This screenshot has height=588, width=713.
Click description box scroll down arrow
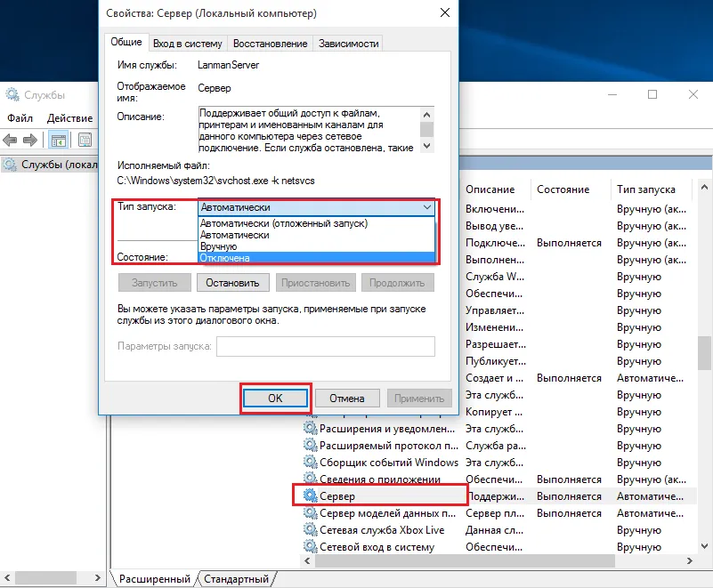(426, 146)
